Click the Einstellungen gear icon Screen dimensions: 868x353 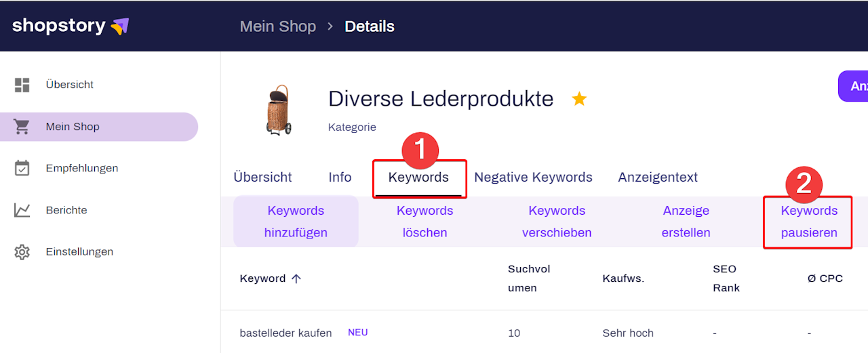point(22,252)
